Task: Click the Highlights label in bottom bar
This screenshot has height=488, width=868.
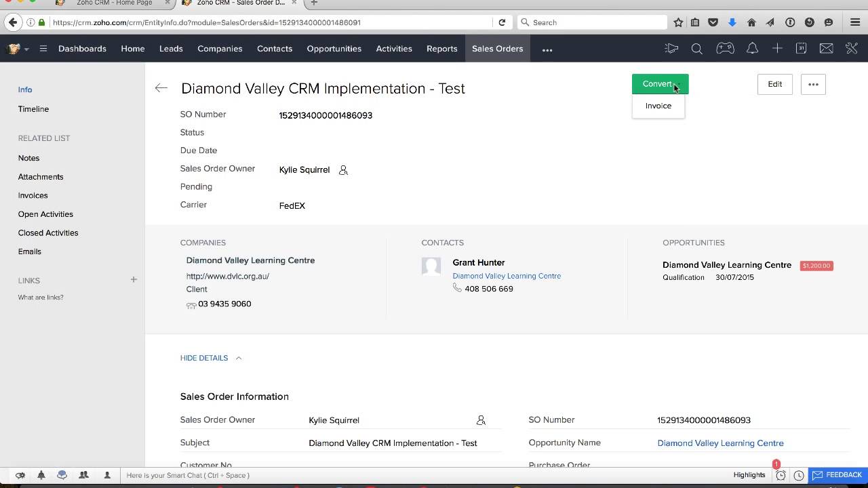Action: point(749,475)
